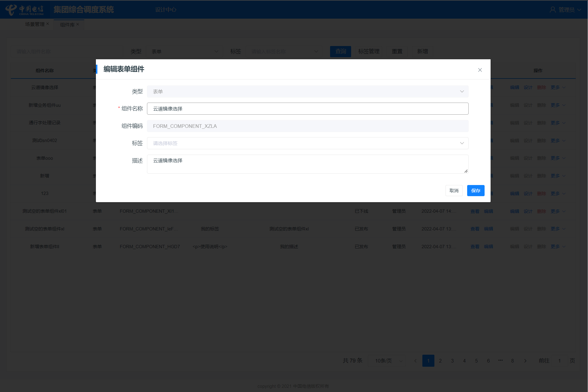Switch to the 场景管理 tab
This screenshot has height=392, width=588.
[x=35, y=24]
